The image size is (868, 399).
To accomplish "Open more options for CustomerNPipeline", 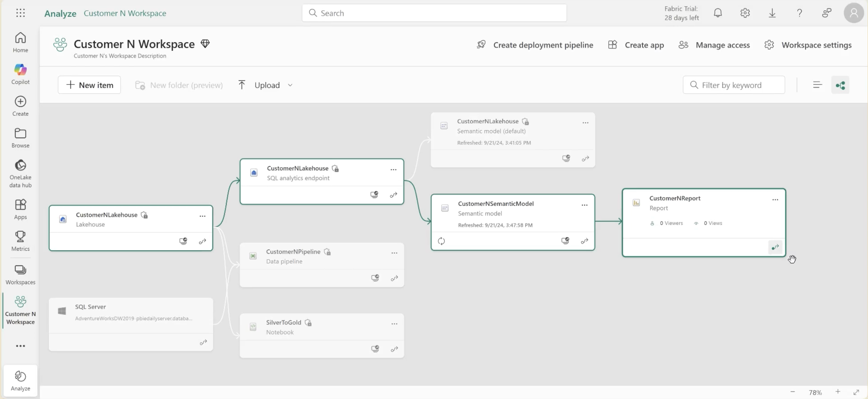I will 394,253.
